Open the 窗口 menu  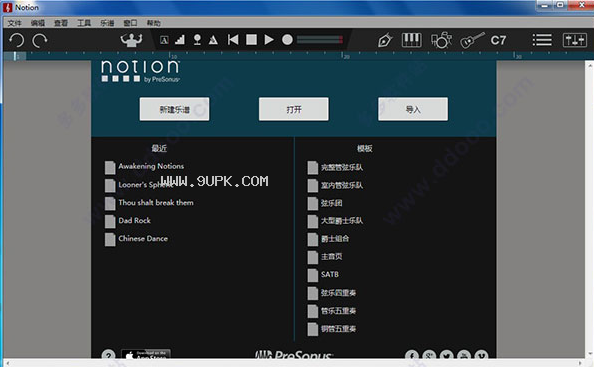click(x=130, y=23)
